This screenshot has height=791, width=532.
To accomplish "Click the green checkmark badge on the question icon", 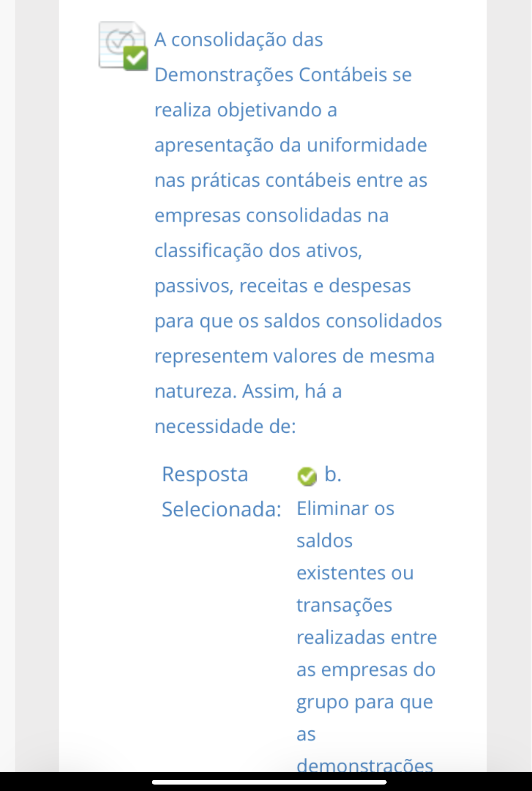I will click(135, 58).
